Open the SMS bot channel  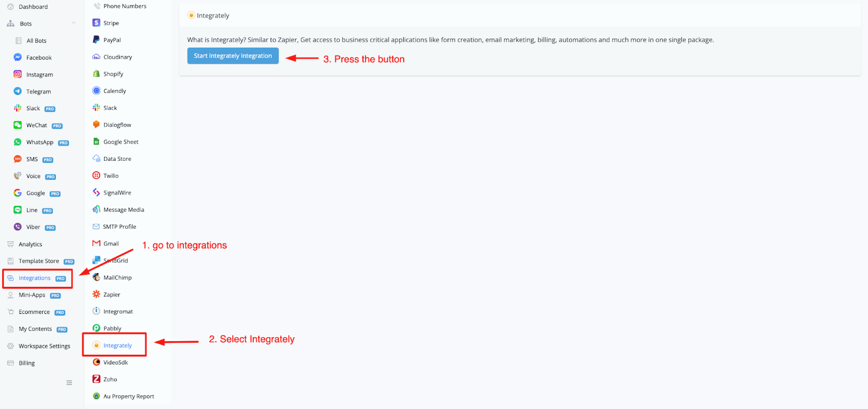33,159
